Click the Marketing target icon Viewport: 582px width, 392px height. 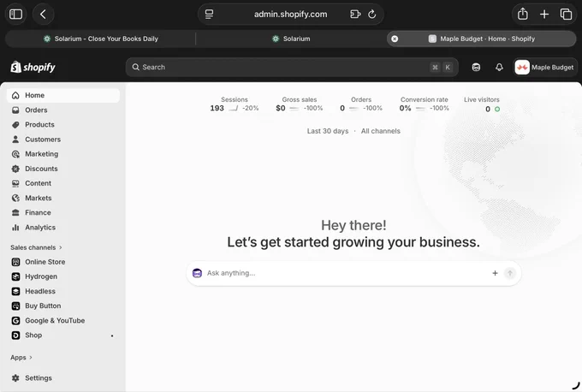coord(15,154)
